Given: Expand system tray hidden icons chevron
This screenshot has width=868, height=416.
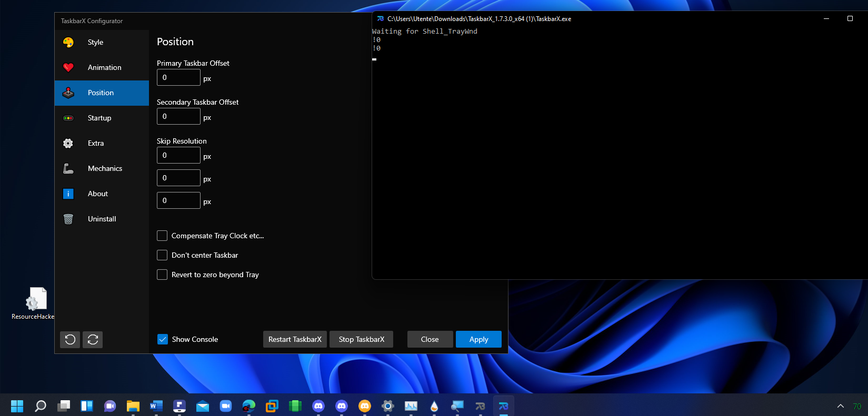Looking at the screenshot, I should [841, 406].
